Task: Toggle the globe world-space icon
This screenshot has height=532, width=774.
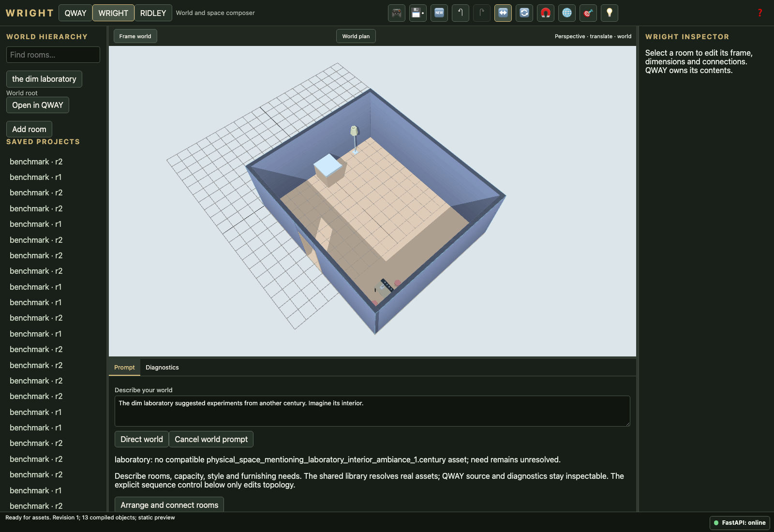Action: (567, 13)
